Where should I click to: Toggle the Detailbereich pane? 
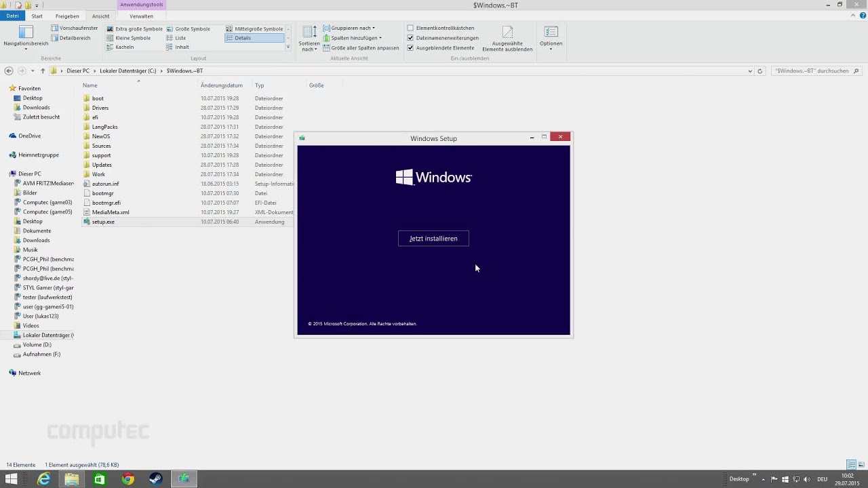click(x=71, y=38)
